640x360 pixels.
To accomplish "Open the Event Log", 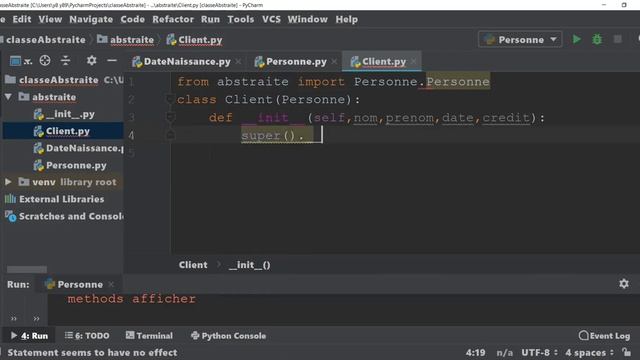I will tap(604, 336).
